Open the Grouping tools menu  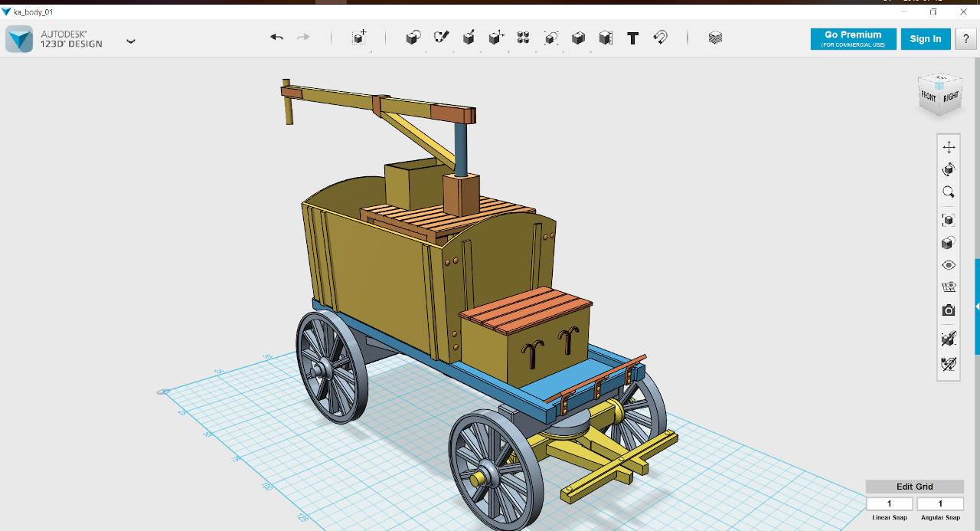point(550,38)
